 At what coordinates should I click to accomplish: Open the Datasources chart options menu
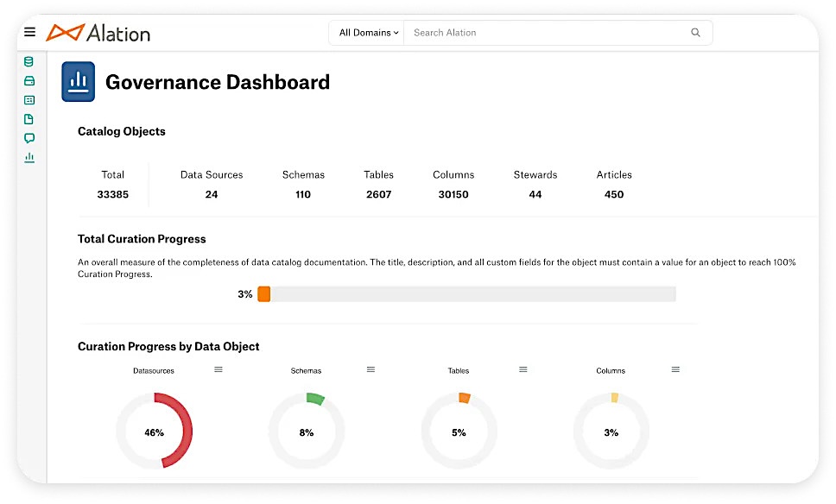click(x=218, y=369)
